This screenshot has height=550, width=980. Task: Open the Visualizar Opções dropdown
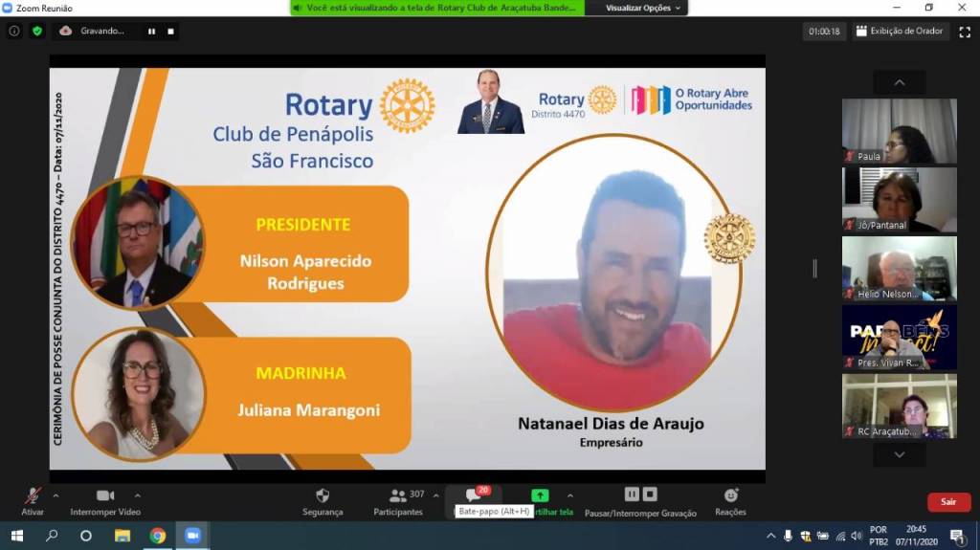click(x=645, y=8)
